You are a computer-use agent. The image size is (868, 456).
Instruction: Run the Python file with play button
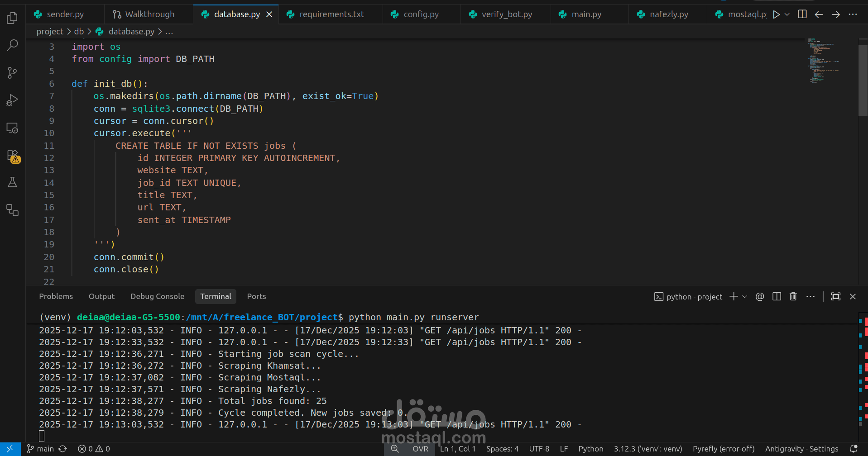click(776, 14)
